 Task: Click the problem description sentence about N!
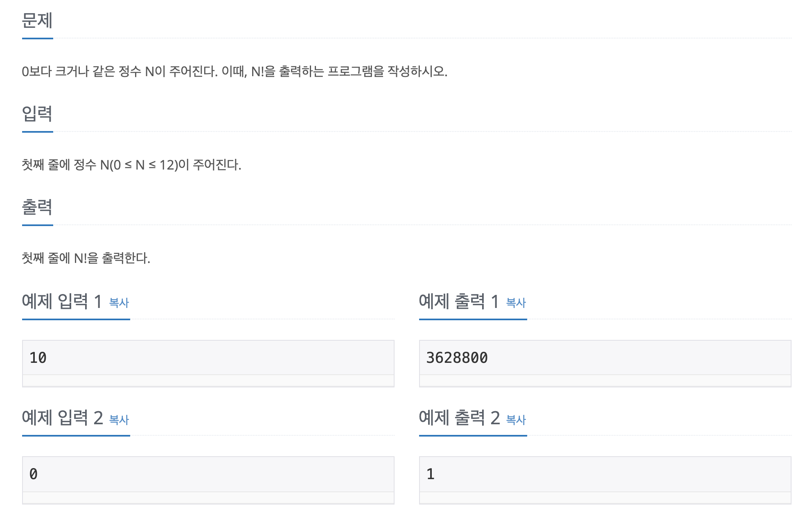(235, 72)
